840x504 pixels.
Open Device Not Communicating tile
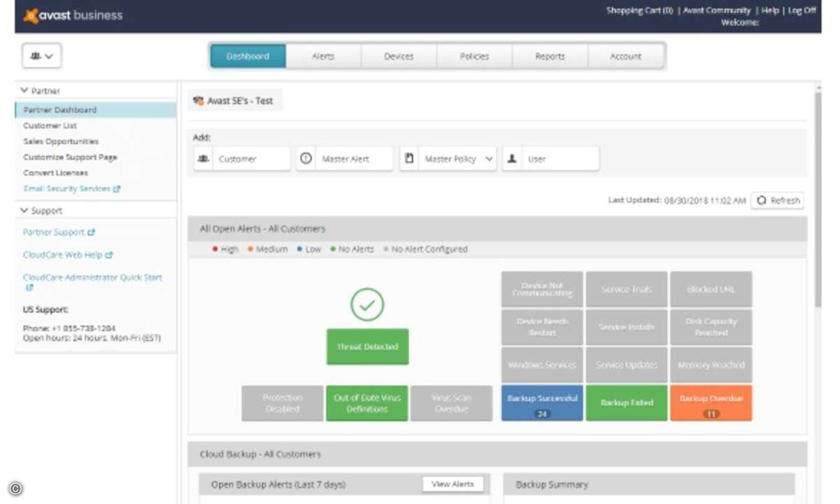(542, 289)
